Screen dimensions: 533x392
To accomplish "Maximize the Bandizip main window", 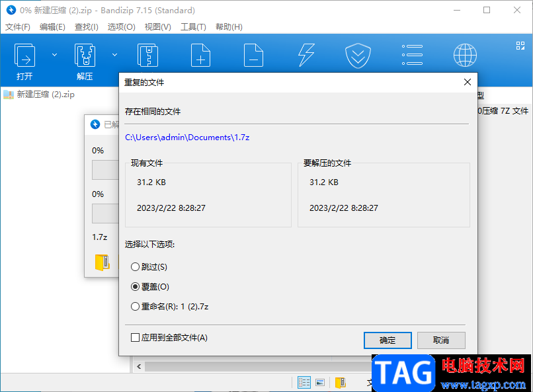I will click(x=487, y=10).
